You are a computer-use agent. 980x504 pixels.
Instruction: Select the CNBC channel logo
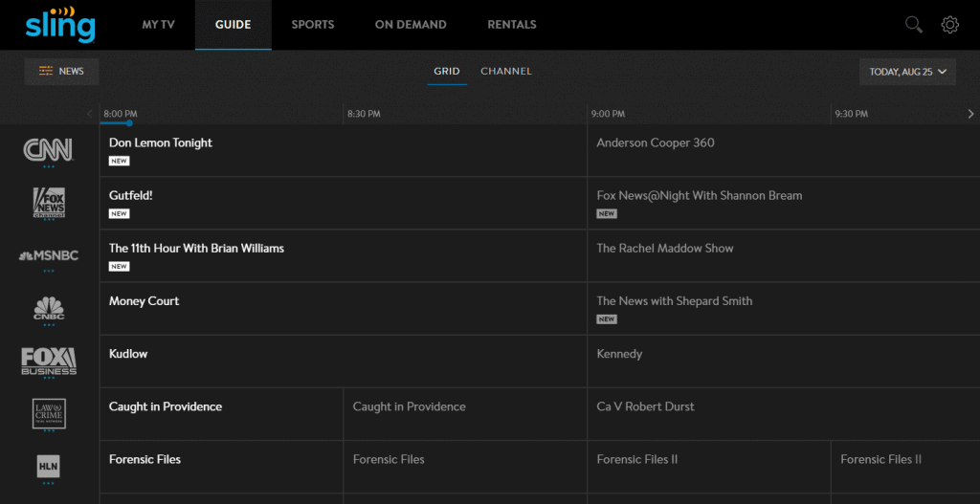click(49, 308)
